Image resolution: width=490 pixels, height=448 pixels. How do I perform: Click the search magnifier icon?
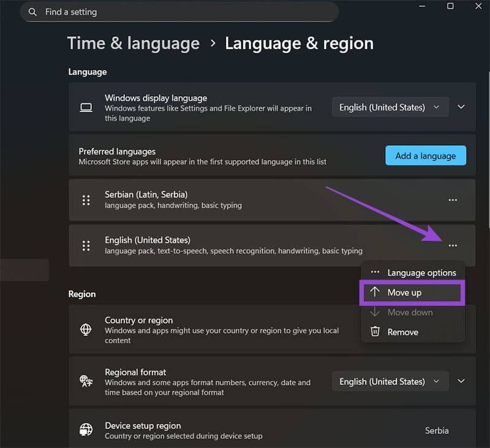[32, 12]
